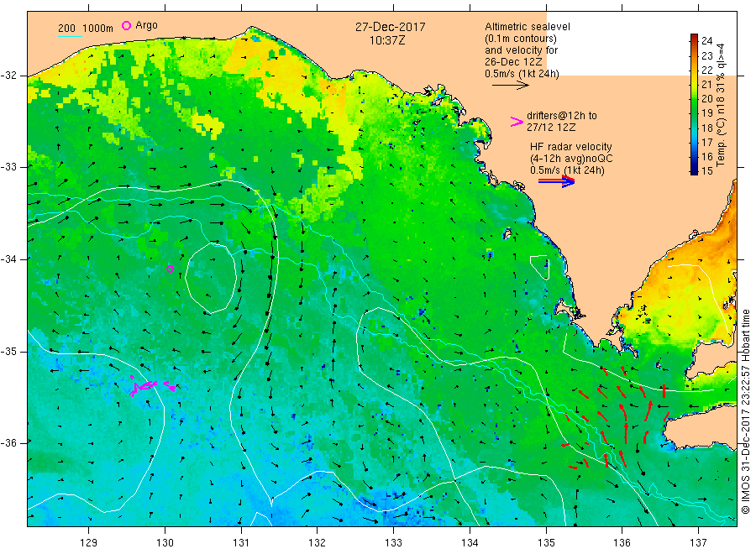Viewport: 756px width, 554px height.
Task: Click the longitude label 134
Action: click(x=470, y=543)
